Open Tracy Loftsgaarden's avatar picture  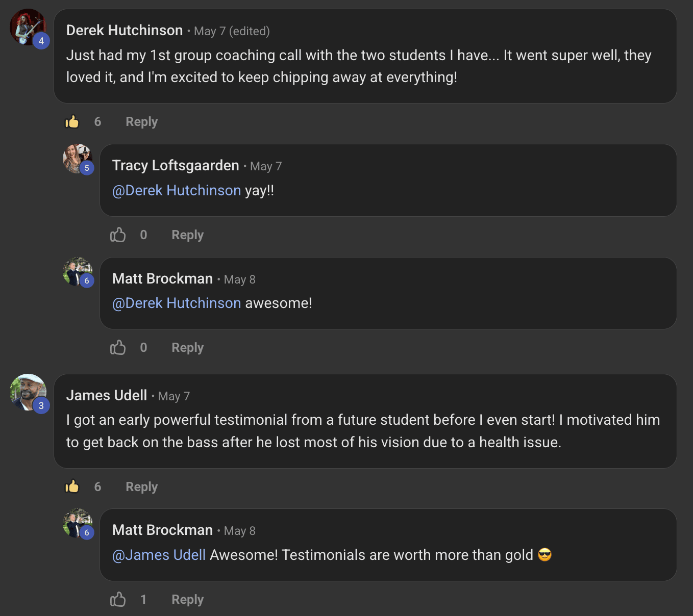pos(77,158)
